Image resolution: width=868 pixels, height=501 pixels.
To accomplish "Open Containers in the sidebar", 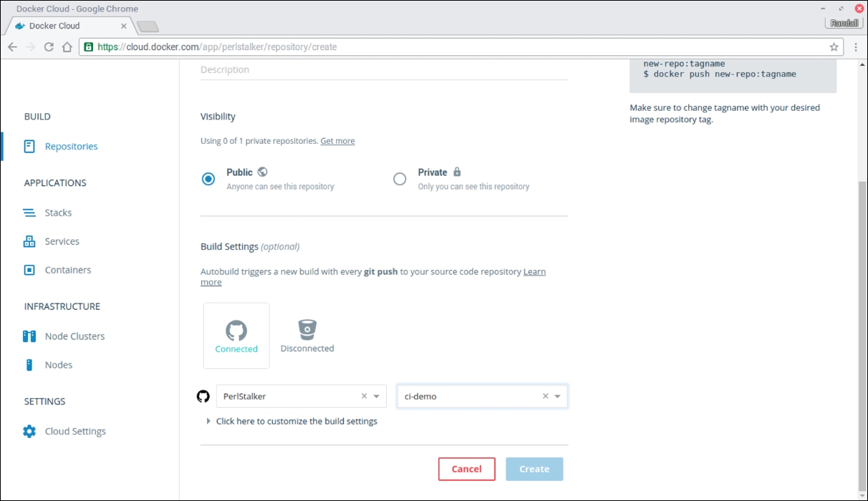I will pyautogui.click(x=67, y=270).
